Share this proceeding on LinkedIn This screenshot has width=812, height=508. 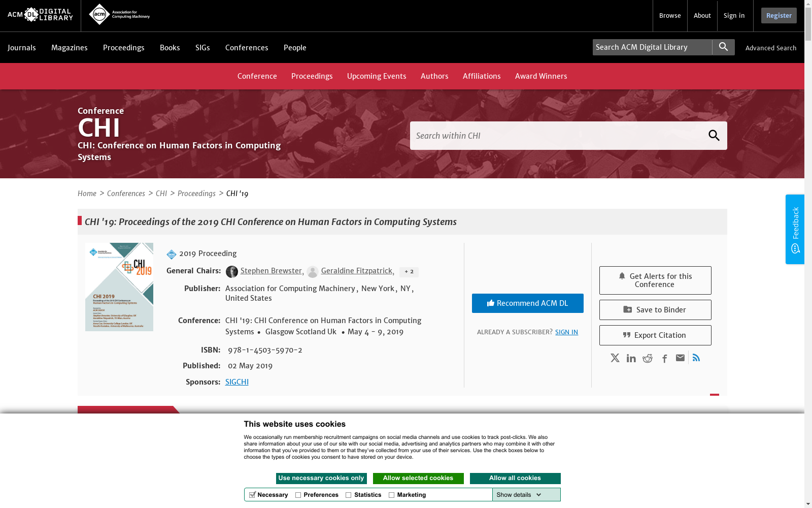click(631, 358)
